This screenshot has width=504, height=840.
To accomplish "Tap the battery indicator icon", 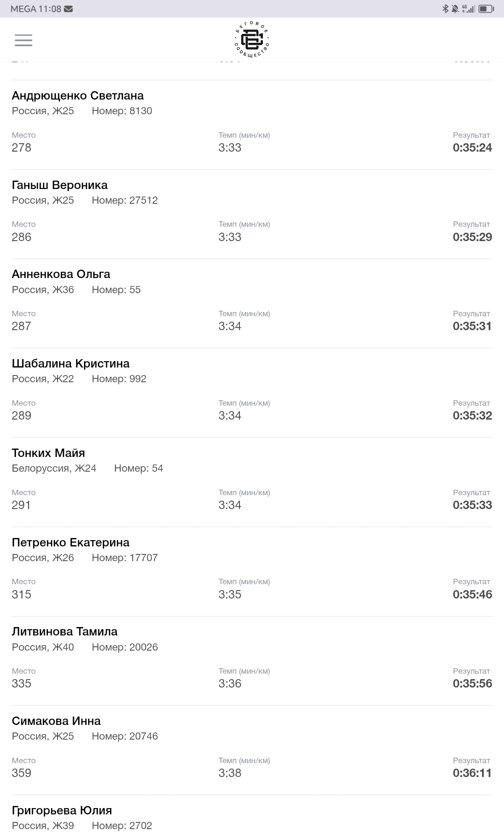I will click(x=486, y=9).
